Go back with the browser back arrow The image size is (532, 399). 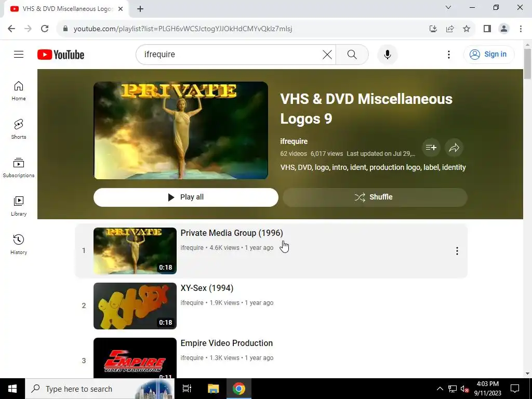pos(11,29)
